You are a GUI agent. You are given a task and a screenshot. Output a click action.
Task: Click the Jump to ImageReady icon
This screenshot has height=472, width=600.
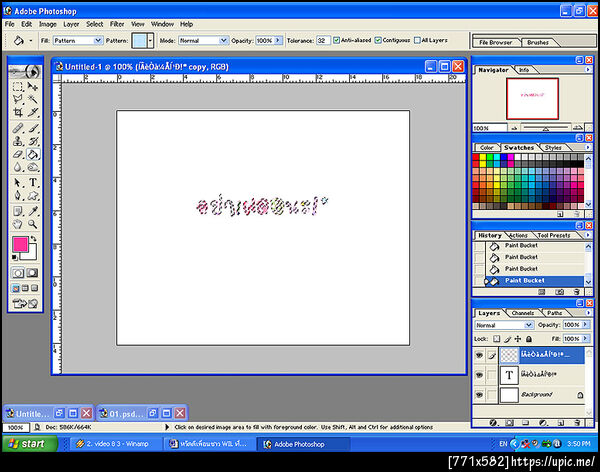(25, 304)
